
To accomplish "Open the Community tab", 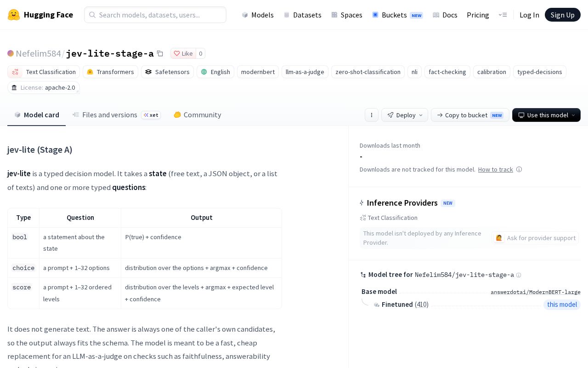I will pyautogui.click(x=197, y=115).
